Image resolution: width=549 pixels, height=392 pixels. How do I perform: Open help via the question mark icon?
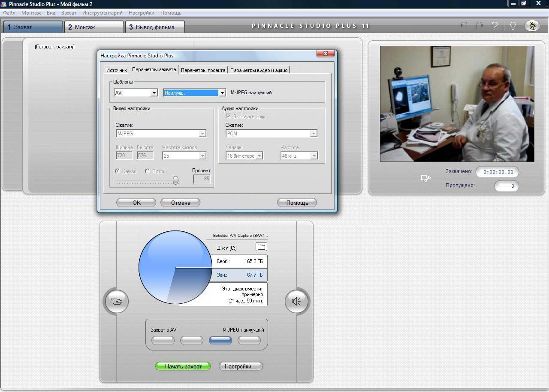tap(495, 26)
